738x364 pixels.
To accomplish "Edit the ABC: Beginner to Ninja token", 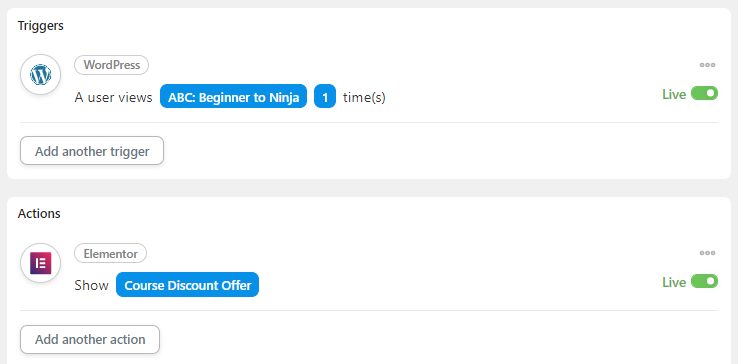I will coord(233,97).
